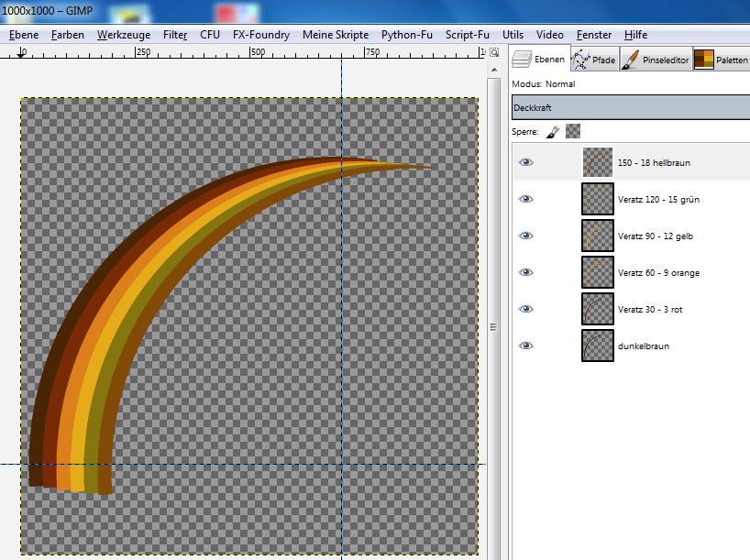
Task: Open the Filter menu
Action: coord(175,35)
